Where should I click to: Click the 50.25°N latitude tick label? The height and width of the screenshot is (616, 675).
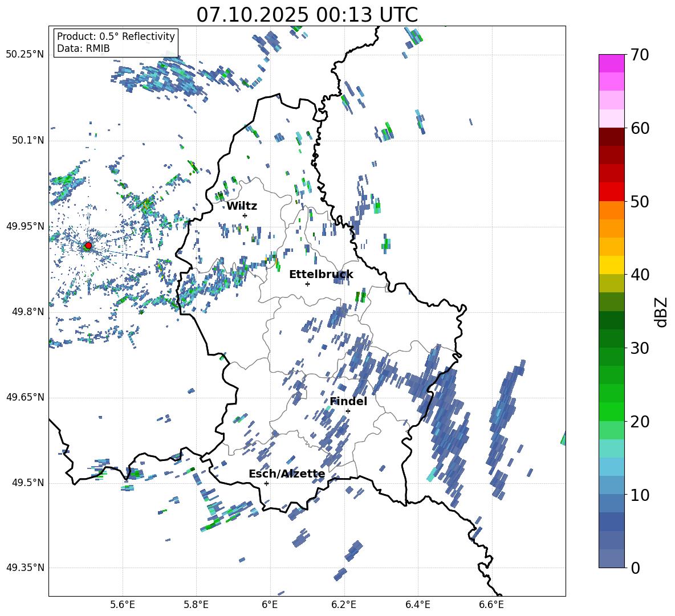[25, 55]
